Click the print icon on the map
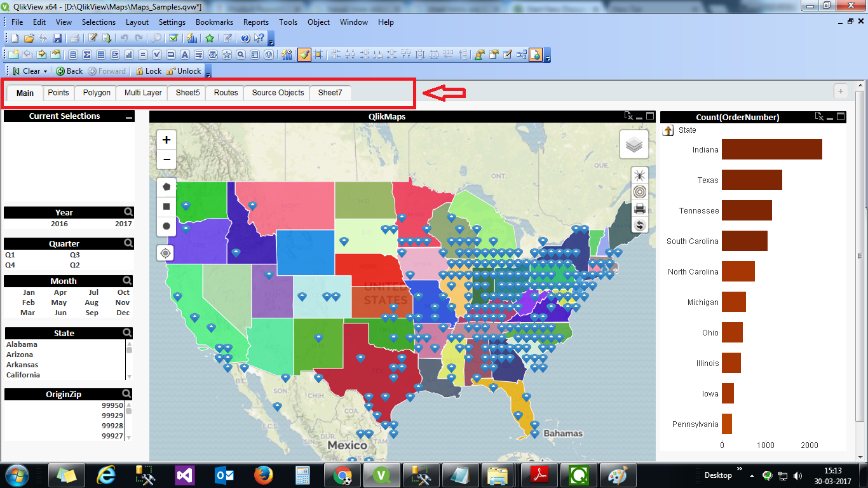 click(640, 208)
